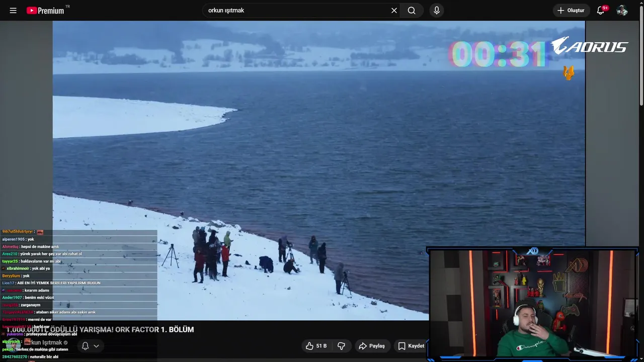This screenshot has width=644, height=362.
Task: Select chat message 'profesyonel dövüşçüyüm abi'
Action: point(40,334)
